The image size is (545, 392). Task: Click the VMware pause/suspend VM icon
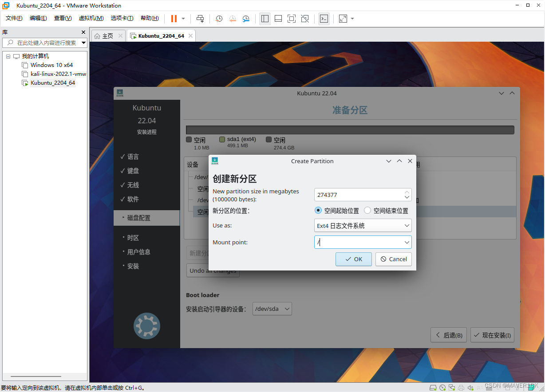(x=174, y=19)
